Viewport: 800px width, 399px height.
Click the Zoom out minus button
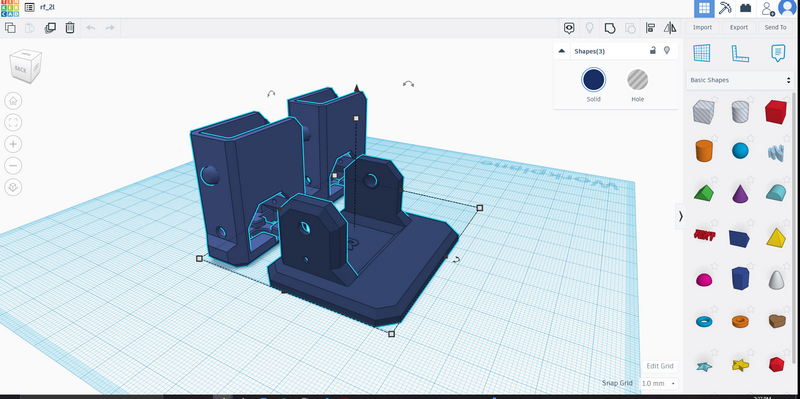point(13,165)
